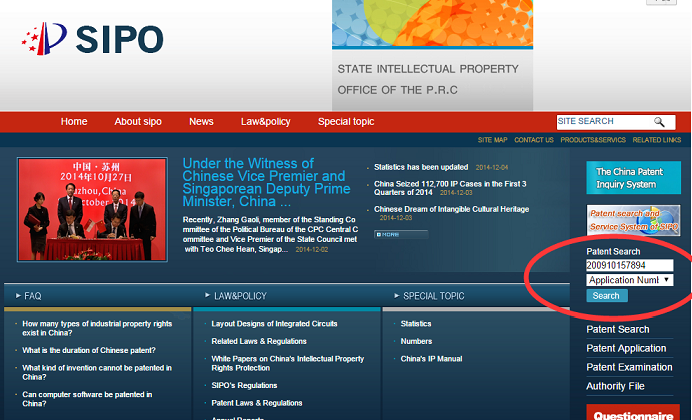
Task: Open White Papers on China's Intellectual Property
Action: [287, 364]
